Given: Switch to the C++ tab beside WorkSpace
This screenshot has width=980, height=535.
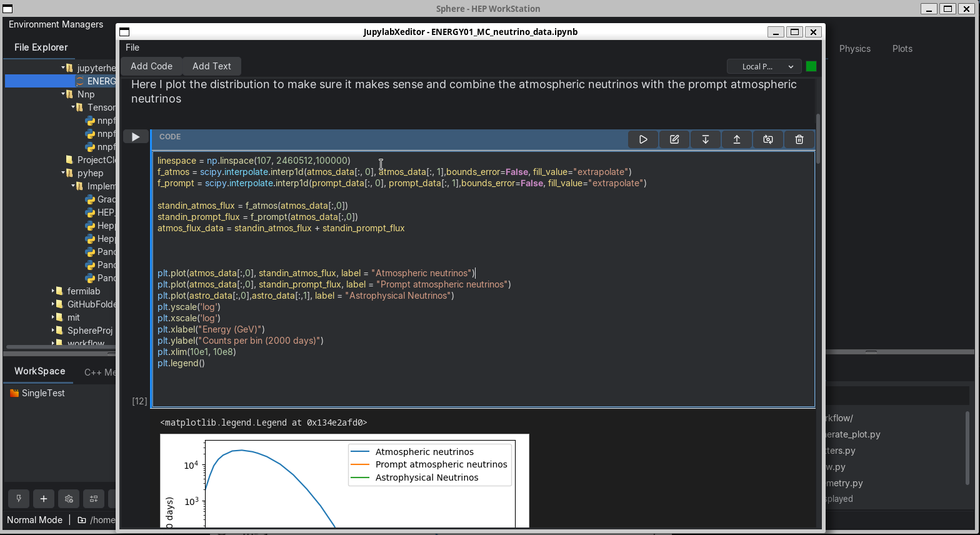Looking at the screenshot, I should click(100, 372).
